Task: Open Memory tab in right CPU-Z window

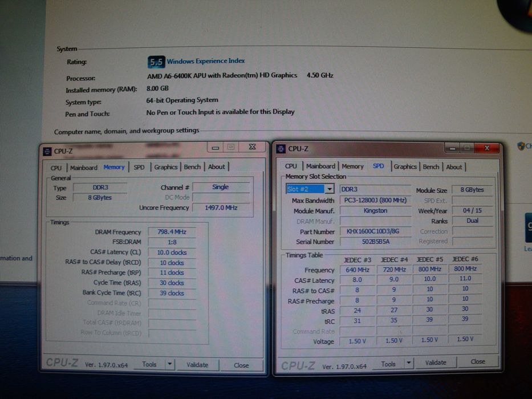Action: pos(352,166)
